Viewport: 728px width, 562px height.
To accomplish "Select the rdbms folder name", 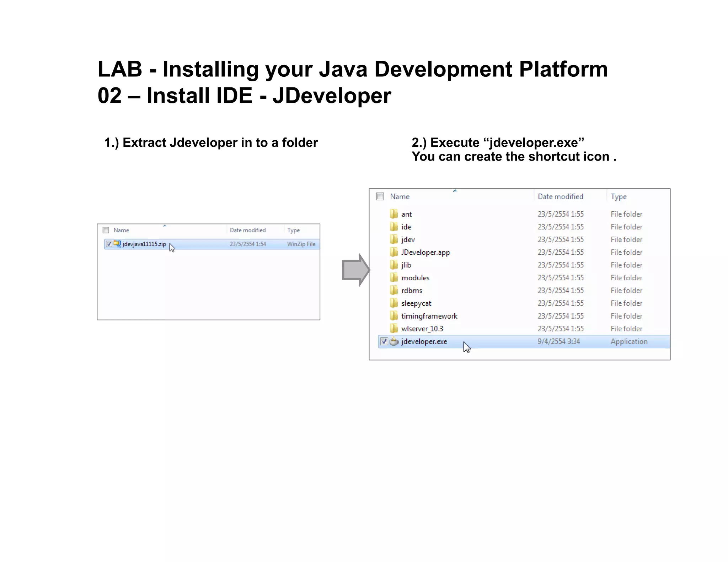I will tap(412, 291).
